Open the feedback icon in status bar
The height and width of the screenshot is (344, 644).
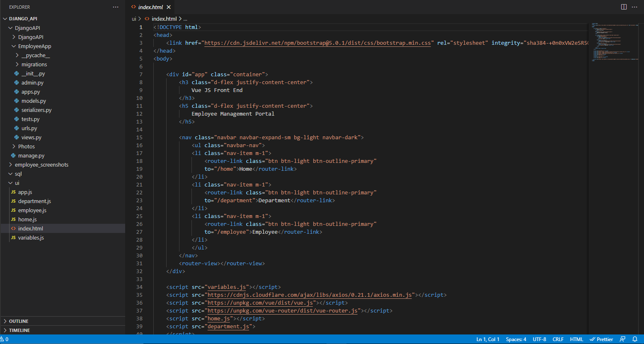click(x=622, y=339)
